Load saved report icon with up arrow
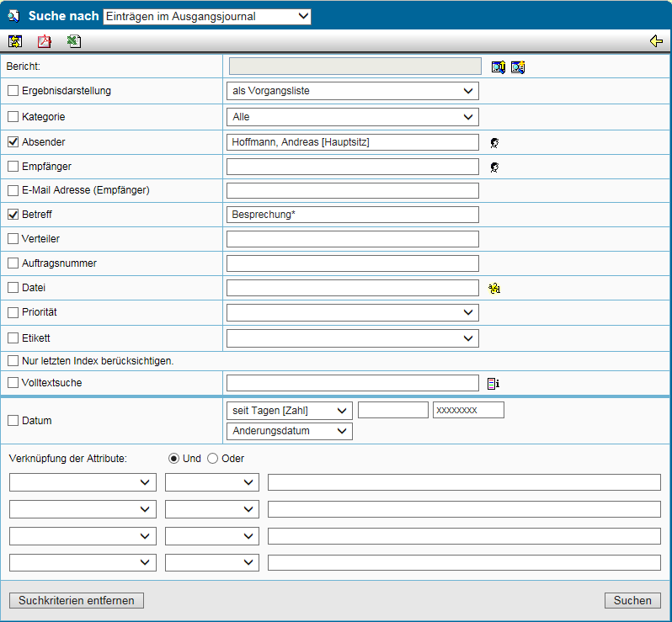 (498, 67)
